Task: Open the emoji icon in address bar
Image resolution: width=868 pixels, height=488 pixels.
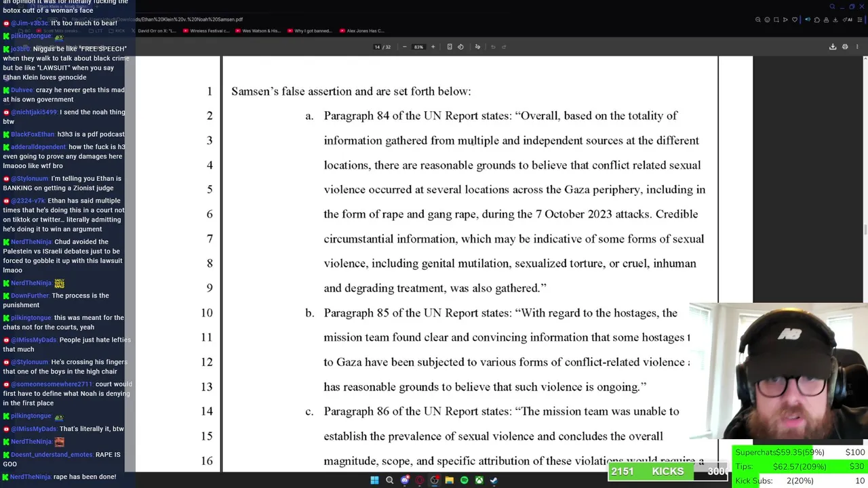Action: pyautogui.click(x=767, y=20)
